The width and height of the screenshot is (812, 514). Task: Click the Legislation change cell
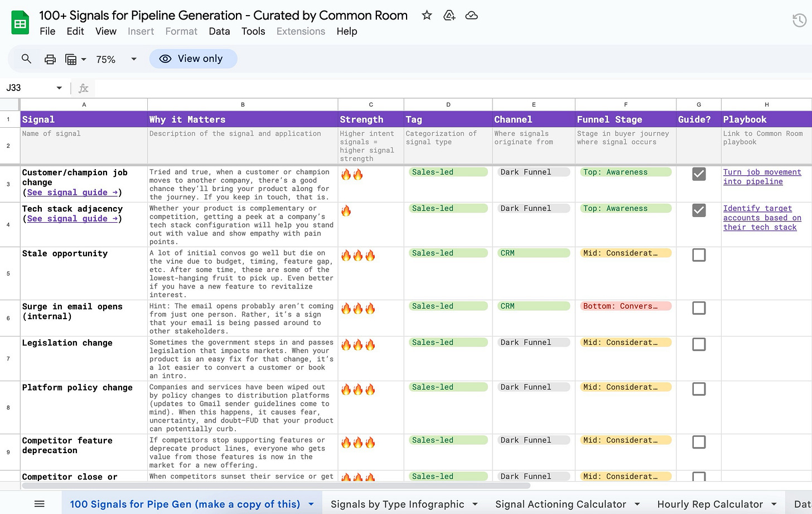point(84,358)
